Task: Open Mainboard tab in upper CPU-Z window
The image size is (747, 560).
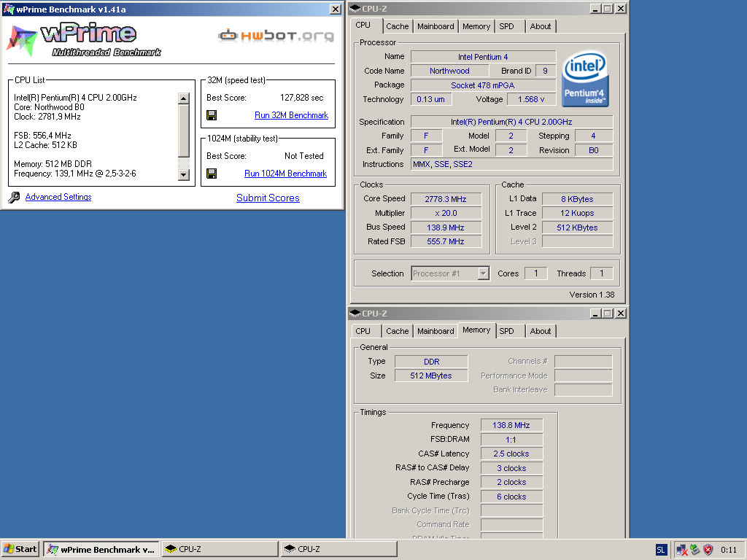Action: pos(436,27)
